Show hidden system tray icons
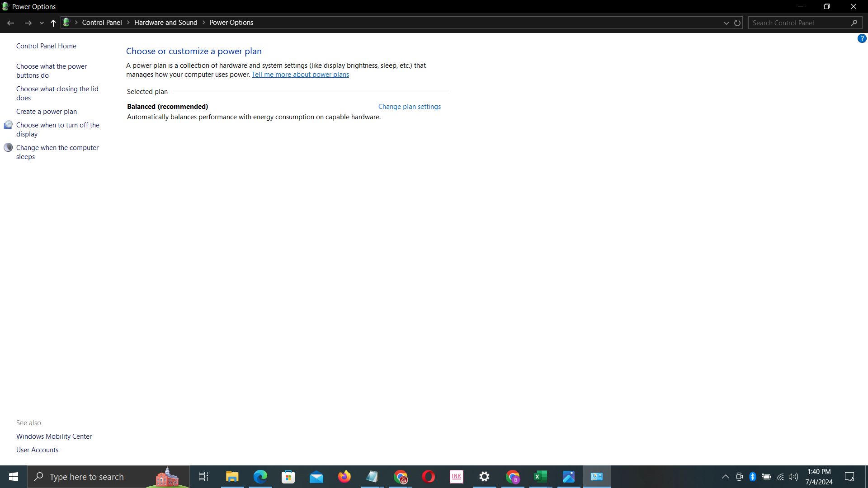 click(725, 477)
